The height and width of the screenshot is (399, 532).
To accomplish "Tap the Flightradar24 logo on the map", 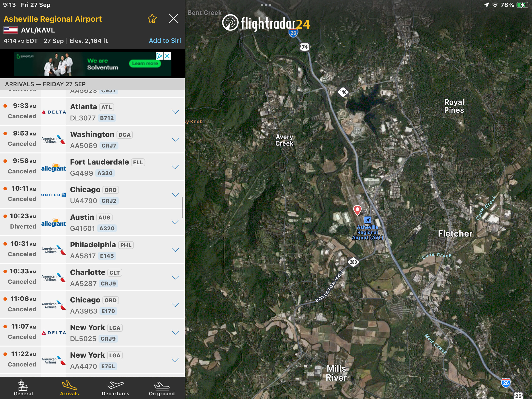I will click(266, 23).
